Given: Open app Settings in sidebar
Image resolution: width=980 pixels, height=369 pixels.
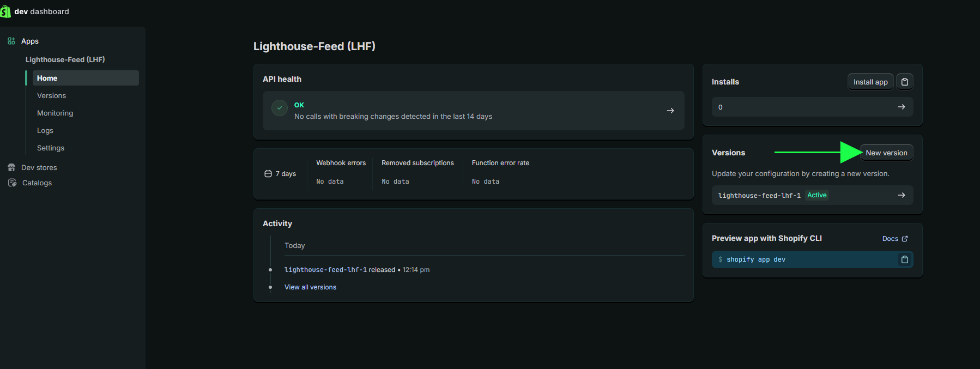Looking at the screenshot, I should (51, 148).
